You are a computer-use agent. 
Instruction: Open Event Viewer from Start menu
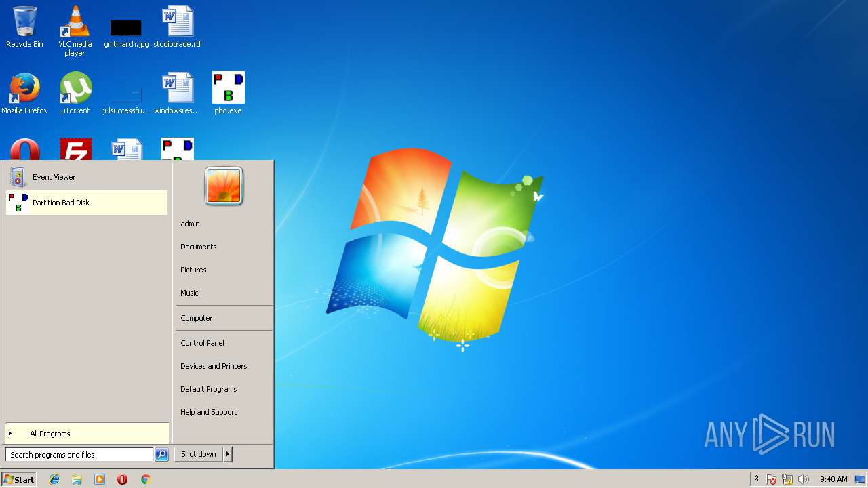pyautogui.click(x=87, y=177)
